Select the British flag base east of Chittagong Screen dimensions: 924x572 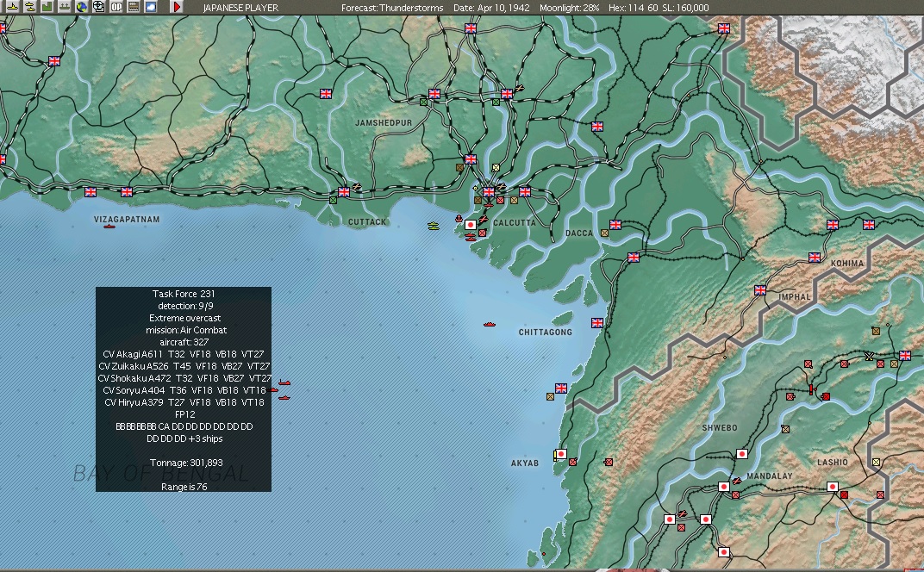pyautogui.click(x=597, y=323)
